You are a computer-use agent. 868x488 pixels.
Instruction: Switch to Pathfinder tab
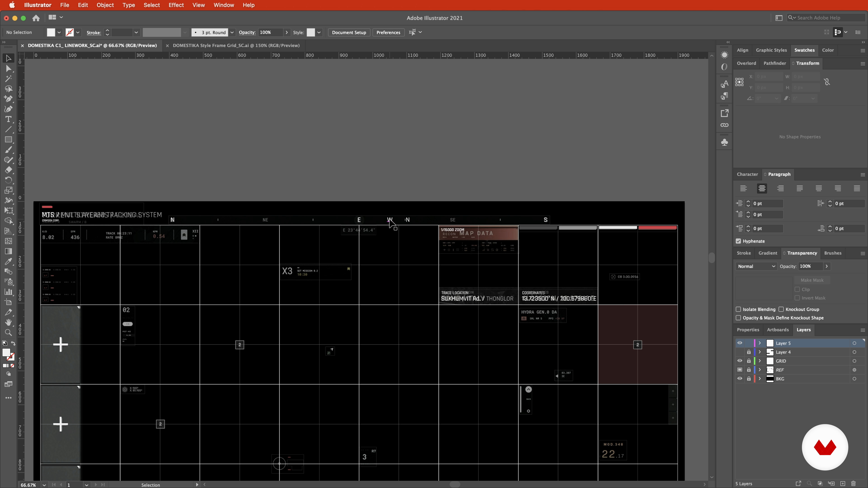(775, 63)
